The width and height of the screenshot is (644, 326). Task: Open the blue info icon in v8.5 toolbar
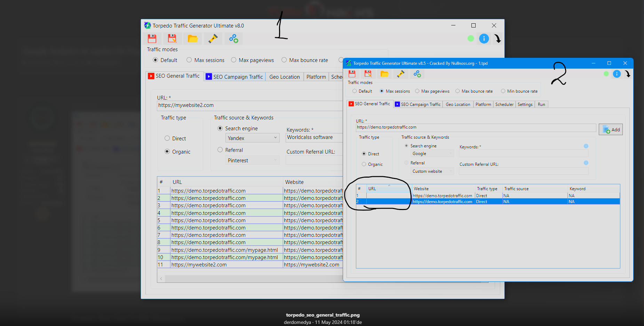617,74
